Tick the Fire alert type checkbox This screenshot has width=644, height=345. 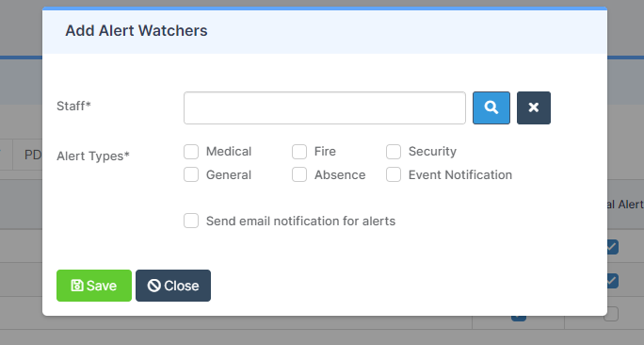point(299,152)
